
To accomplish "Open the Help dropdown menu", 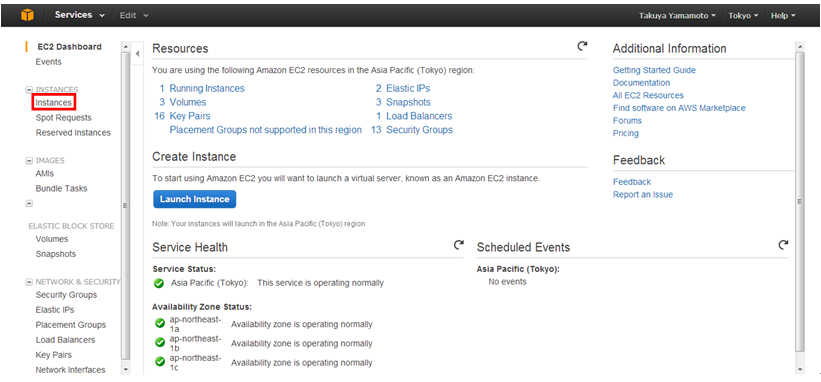I will tap(783, 16).
